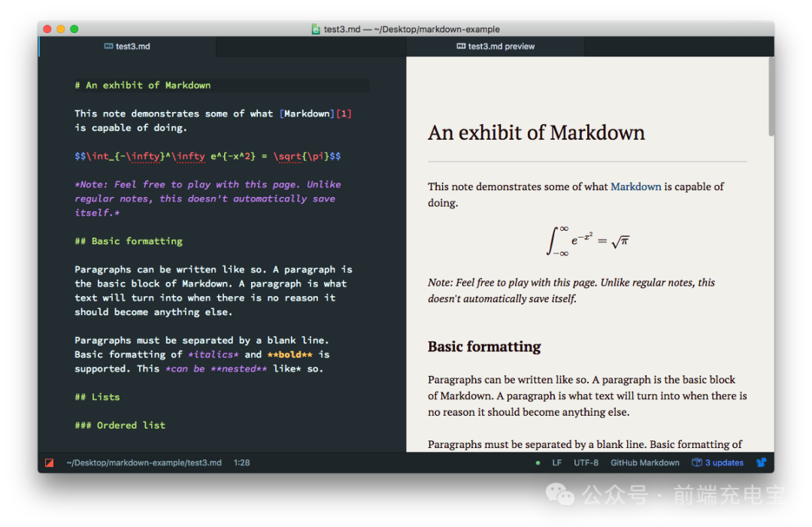Click the [1] link reference in the editor
Viewport: 812px width, 527px height.
point(344,114)
